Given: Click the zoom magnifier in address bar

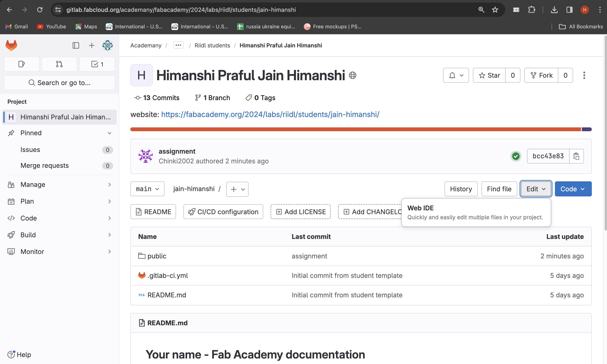Looking at the screenshot, I should coord(481,10).
